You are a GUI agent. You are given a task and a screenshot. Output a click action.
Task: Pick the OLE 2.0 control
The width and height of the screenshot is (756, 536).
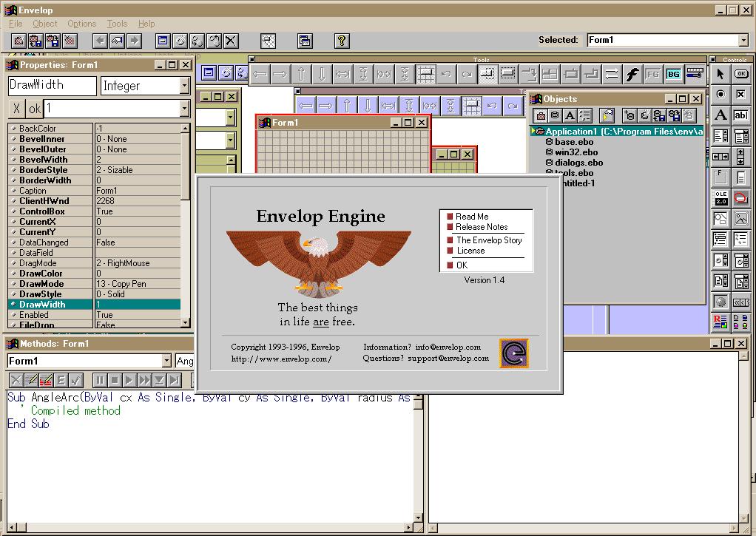click(720, 197)
